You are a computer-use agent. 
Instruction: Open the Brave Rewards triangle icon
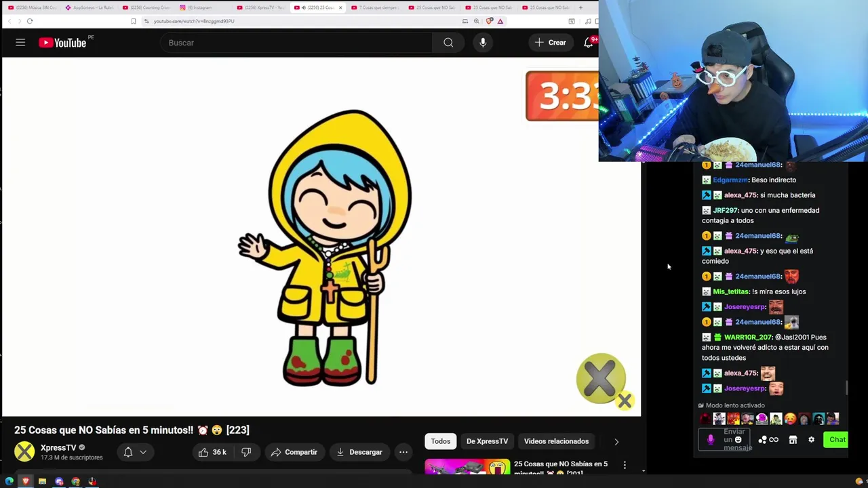click(500, 21)
